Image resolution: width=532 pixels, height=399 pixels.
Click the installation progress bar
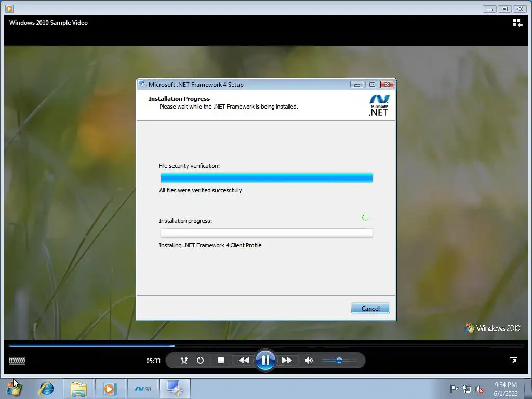pyautogui.click(x=267, y=233)
